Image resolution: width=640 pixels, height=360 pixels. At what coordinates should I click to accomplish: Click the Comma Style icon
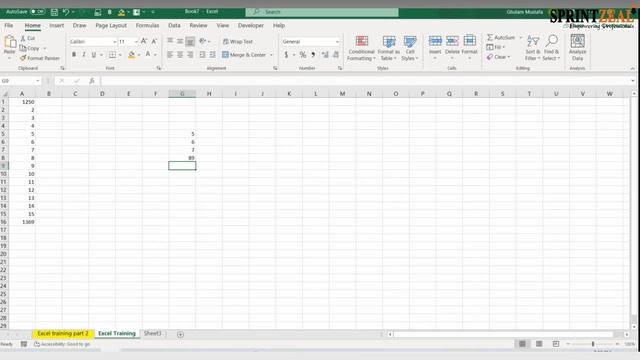click(x=313, y=54)
